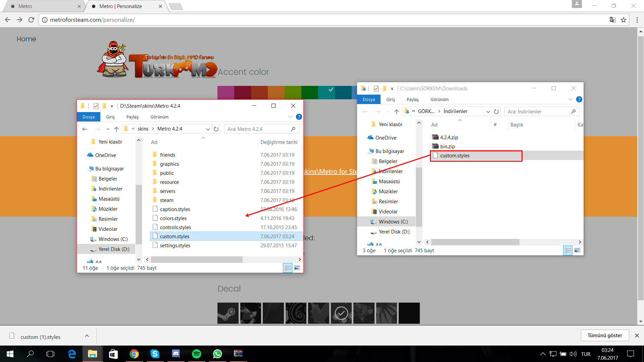This screenshot has width=644, height=362.
Task: Open taskbar search magnifier
Action: 30,354
